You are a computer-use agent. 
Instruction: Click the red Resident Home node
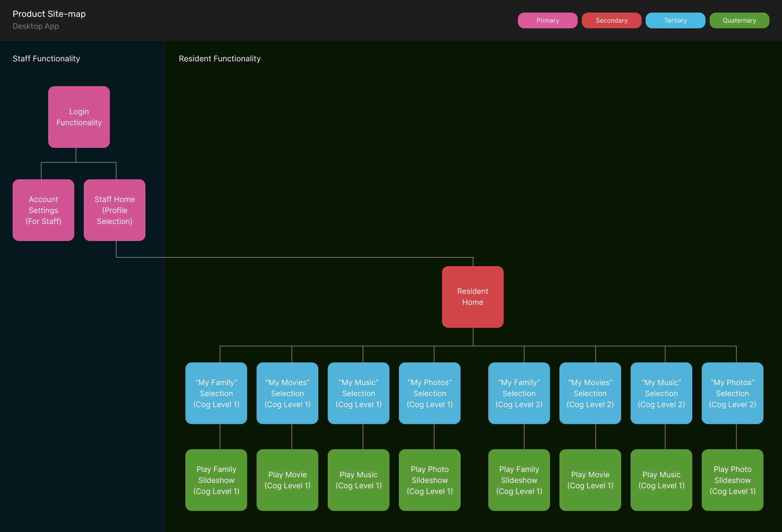[x=473, y=297]
